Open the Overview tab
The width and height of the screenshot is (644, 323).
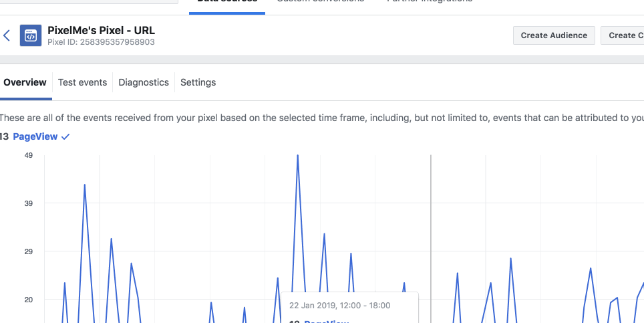click(25, 82)
